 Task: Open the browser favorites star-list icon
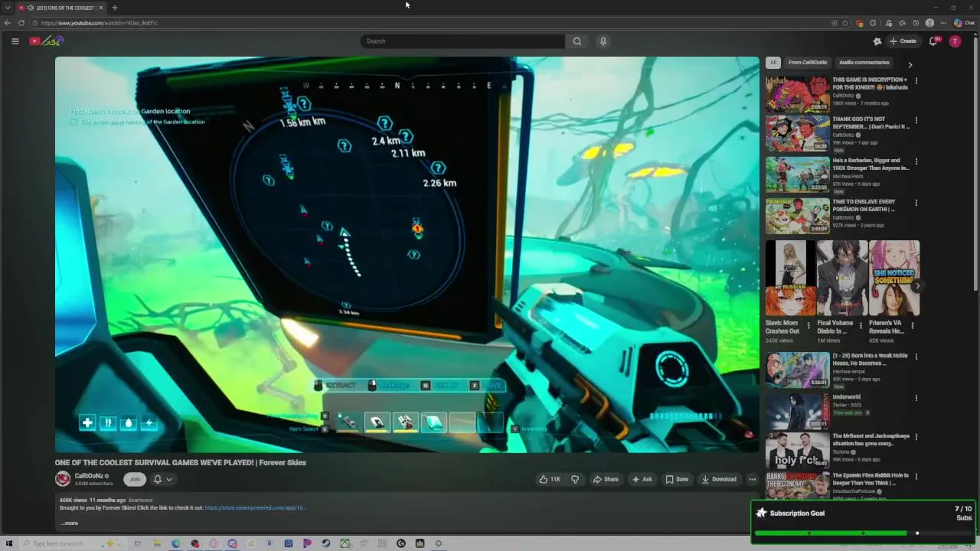[902, 23]
